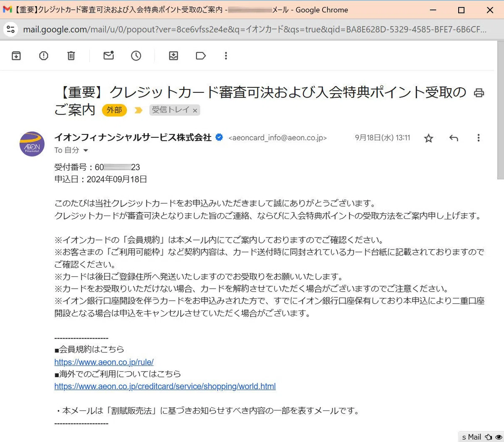504x442 pixels.
Task: Delete this email with the trash icon
Action: [x=71, y=55]
